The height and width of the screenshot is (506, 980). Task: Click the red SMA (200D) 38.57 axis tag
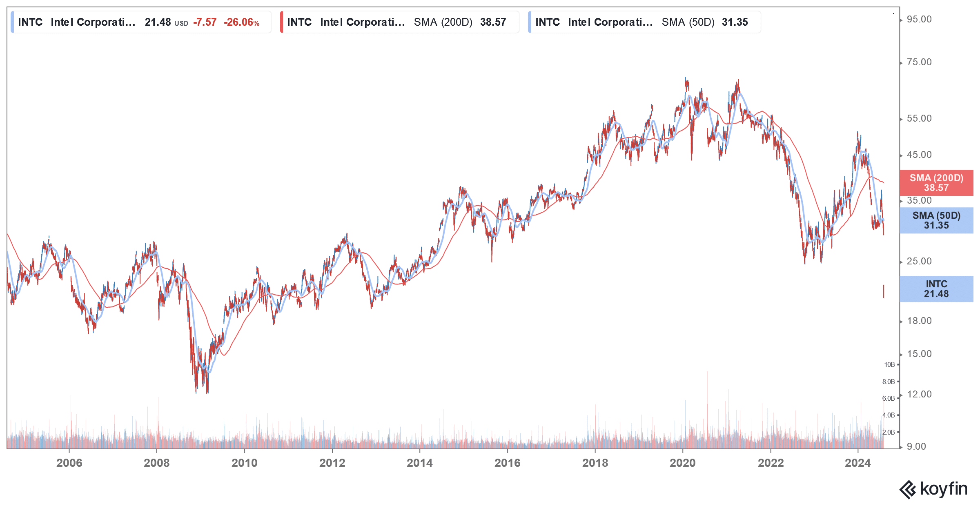click(936, 183)
